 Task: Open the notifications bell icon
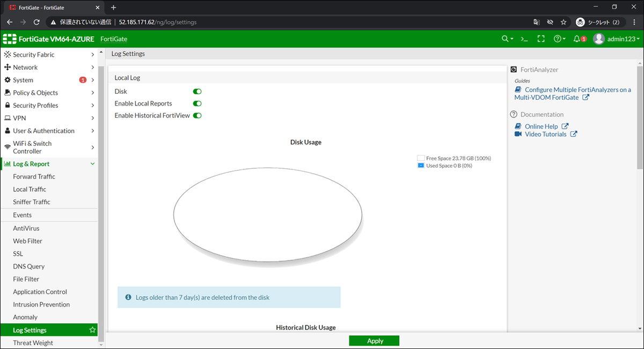(x=577, y=39)
